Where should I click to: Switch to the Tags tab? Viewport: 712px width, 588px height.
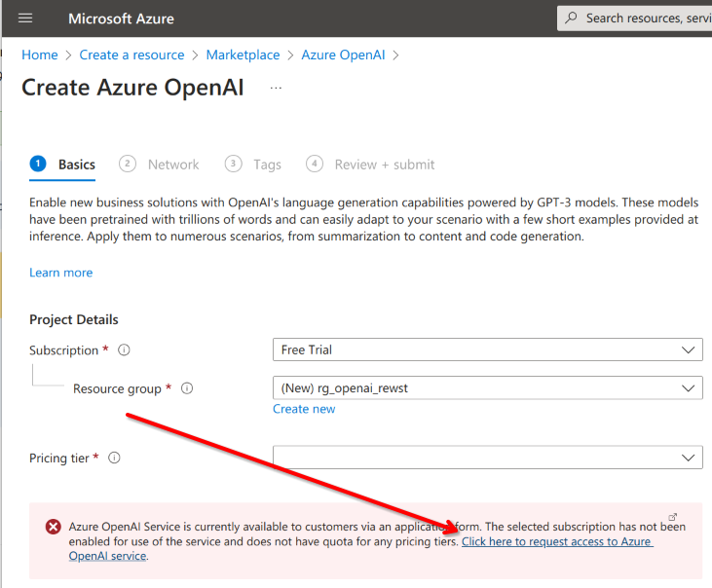tap(267, 165)
